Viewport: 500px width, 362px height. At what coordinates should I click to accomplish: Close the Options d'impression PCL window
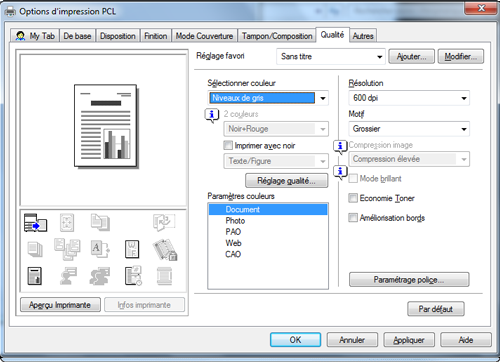coord(481,8)
